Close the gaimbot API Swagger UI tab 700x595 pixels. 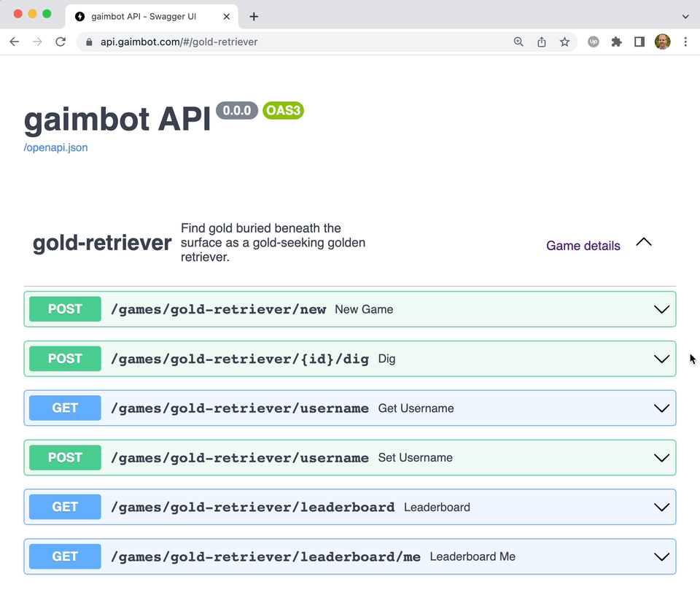click(226, 17)
